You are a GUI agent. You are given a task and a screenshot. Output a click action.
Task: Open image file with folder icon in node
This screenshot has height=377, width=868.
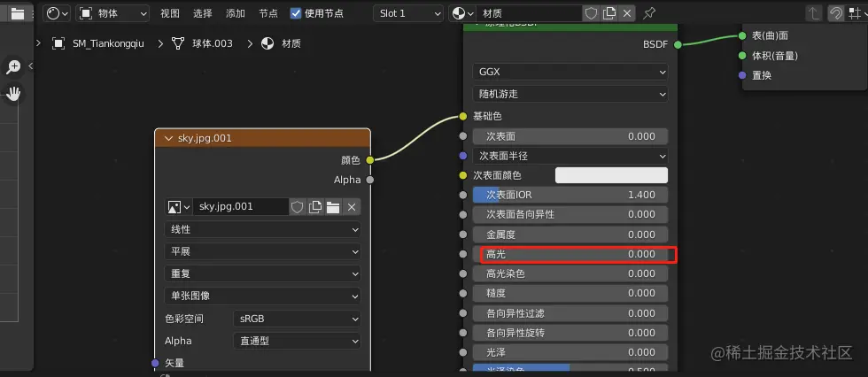tap(333, 207)
